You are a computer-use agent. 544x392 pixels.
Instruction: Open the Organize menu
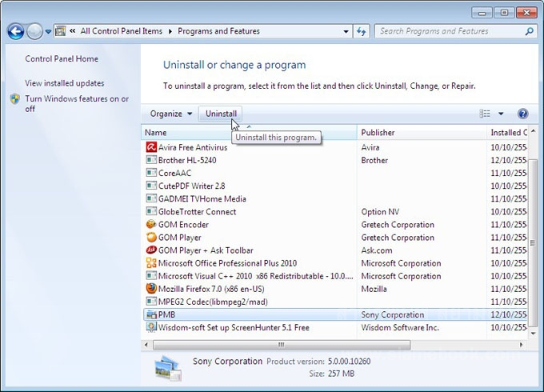click(x=170, y=114)
